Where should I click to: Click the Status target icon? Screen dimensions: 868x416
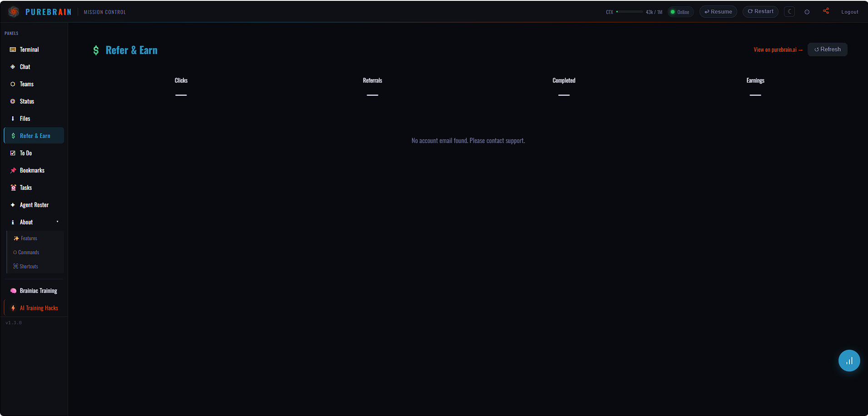[x=13, y=101]
